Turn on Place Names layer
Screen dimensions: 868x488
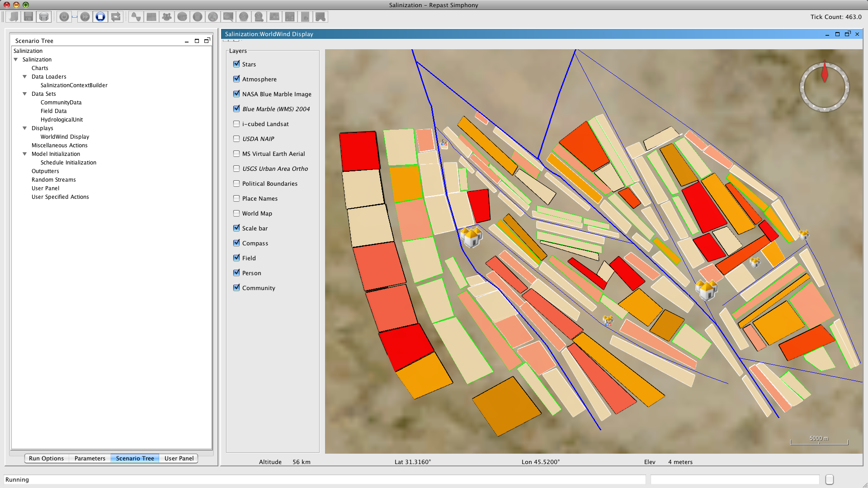point(236,198)
